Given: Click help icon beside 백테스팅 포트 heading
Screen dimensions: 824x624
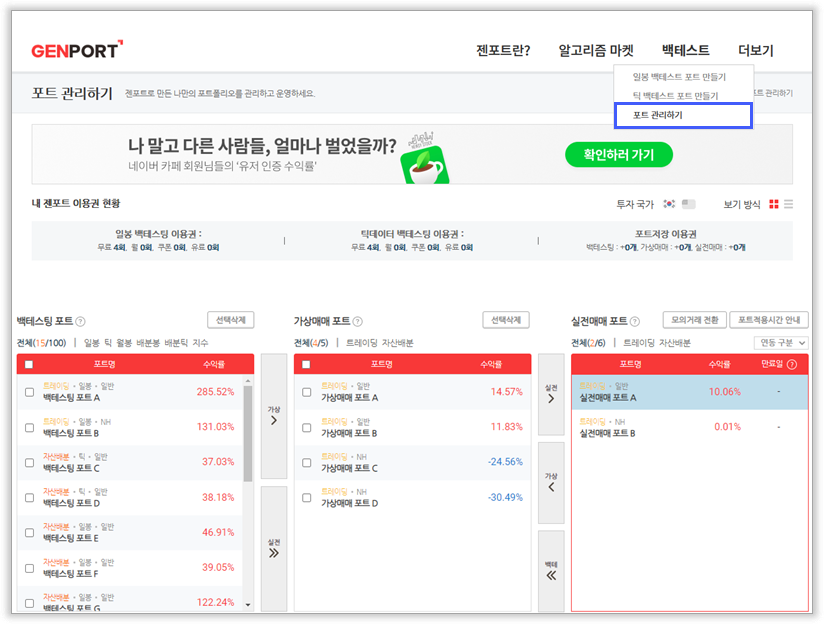Looking at the screenshot, I should coord(80,322).
